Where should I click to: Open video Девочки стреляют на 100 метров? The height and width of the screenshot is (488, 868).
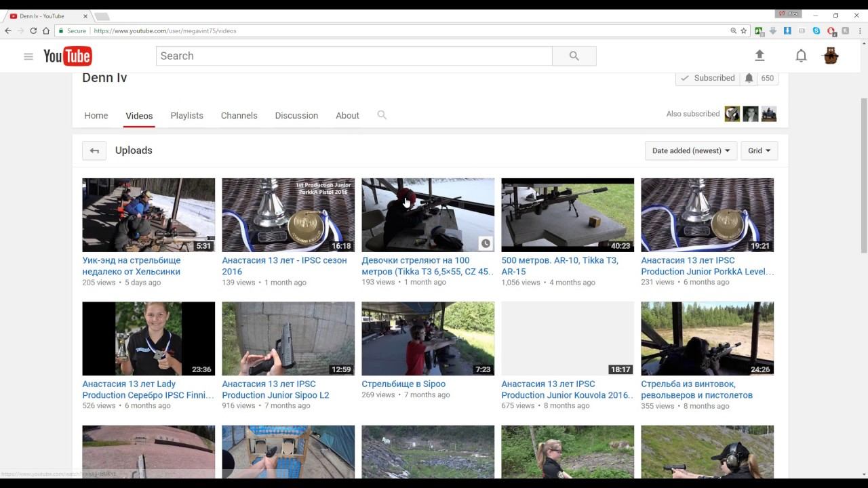428,266
